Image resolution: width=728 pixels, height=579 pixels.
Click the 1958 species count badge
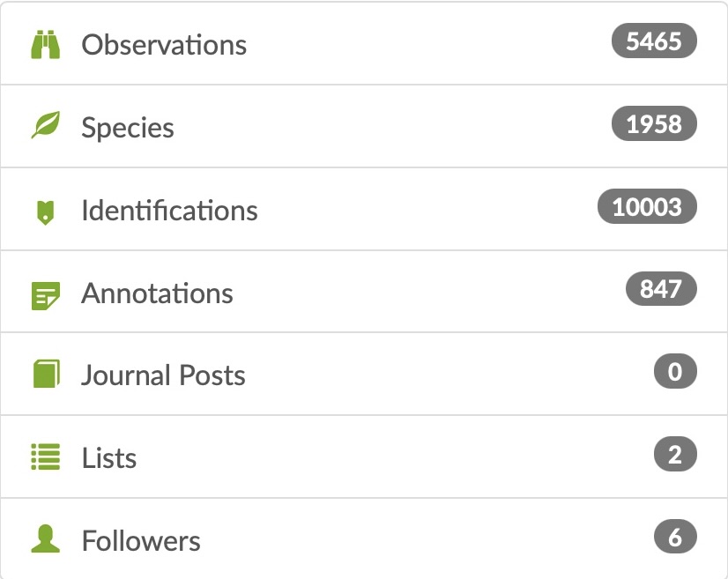[x=654, y=123]
